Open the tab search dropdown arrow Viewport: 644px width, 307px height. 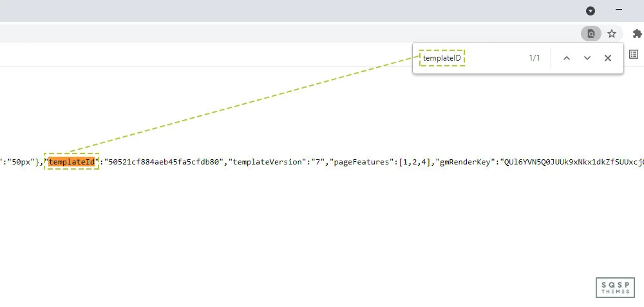click(590, 11)
